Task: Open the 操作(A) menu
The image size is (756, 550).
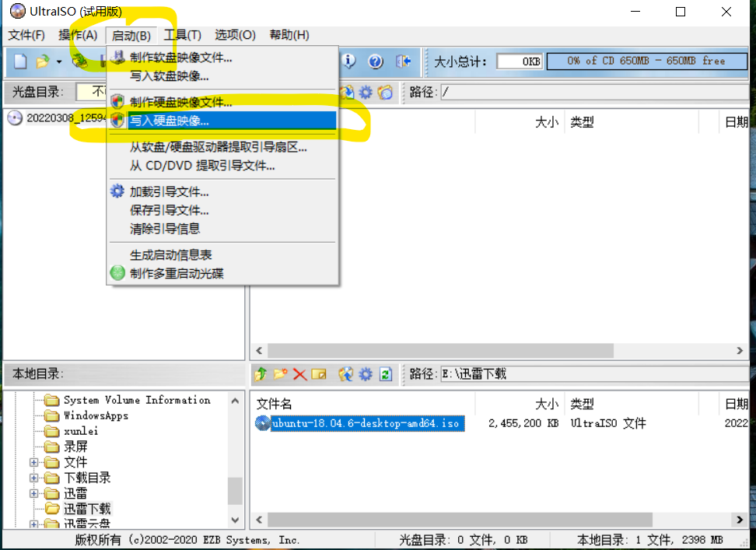Action: coord(78,35)
